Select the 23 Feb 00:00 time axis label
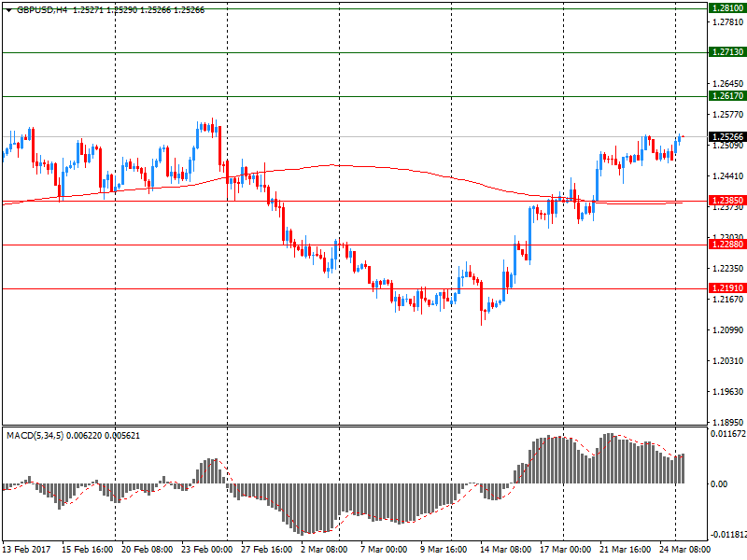This screenshot has height=560, width=747. (206, 549)
